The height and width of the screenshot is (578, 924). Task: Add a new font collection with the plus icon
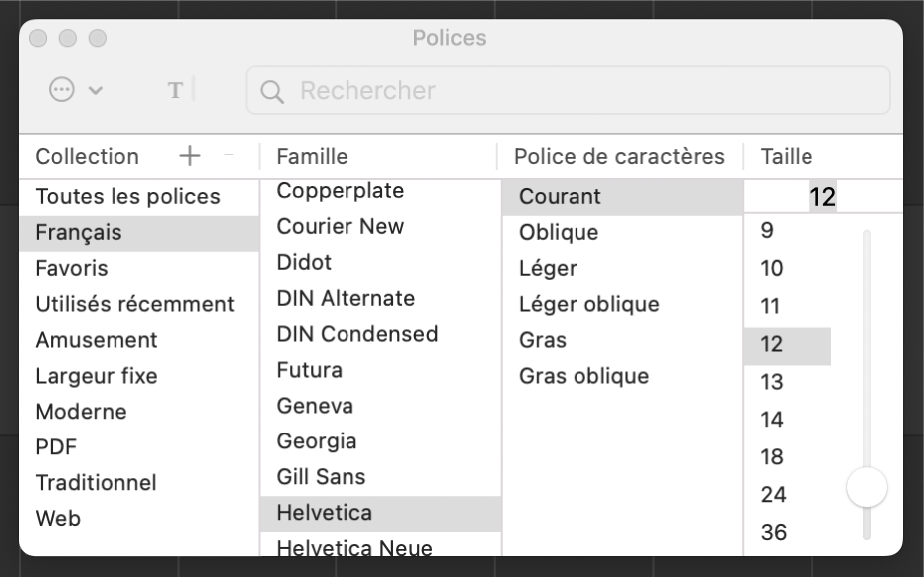pos(189,156)
